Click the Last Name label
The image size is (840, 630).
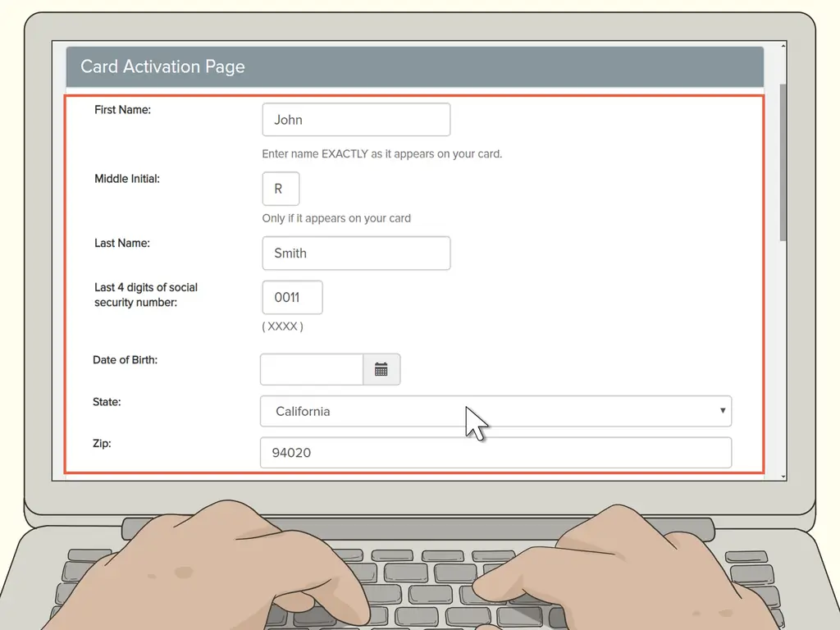(122, 243)
